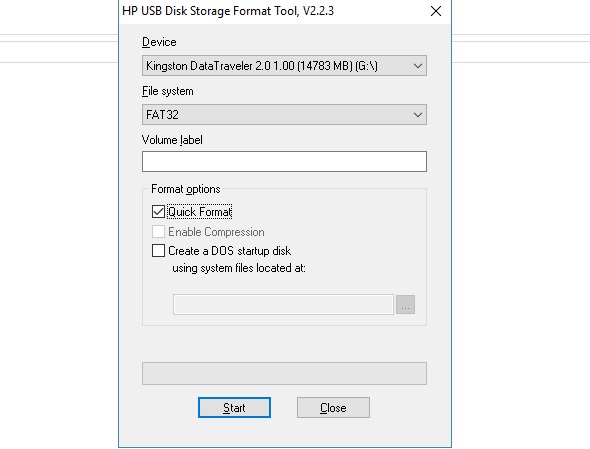590x449 pixels.
Task: Click the Quick Format label text
Action: click(200, 212)
